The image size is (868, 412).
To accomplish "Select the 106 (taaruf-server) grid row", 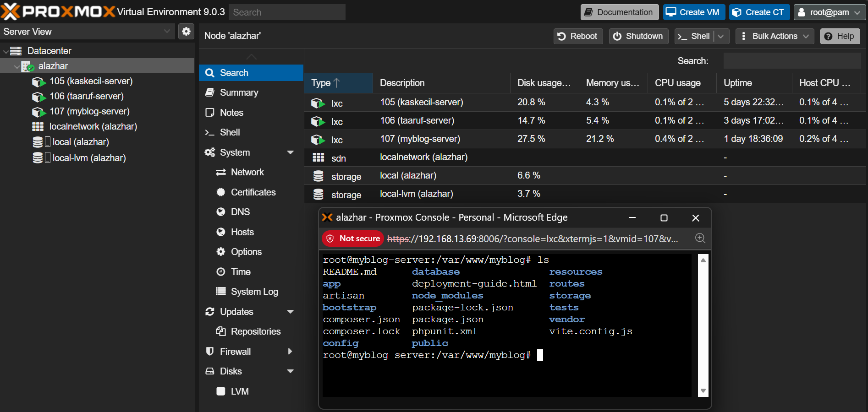I will (x=586, y=120).
